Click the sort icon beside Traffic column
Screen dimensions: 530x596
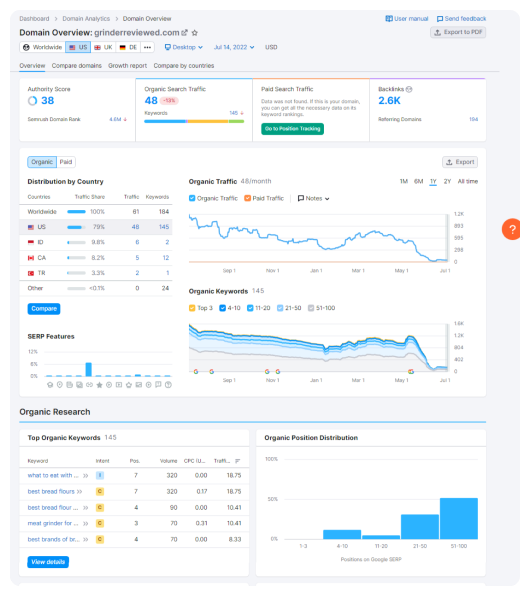tap(238, 461)
